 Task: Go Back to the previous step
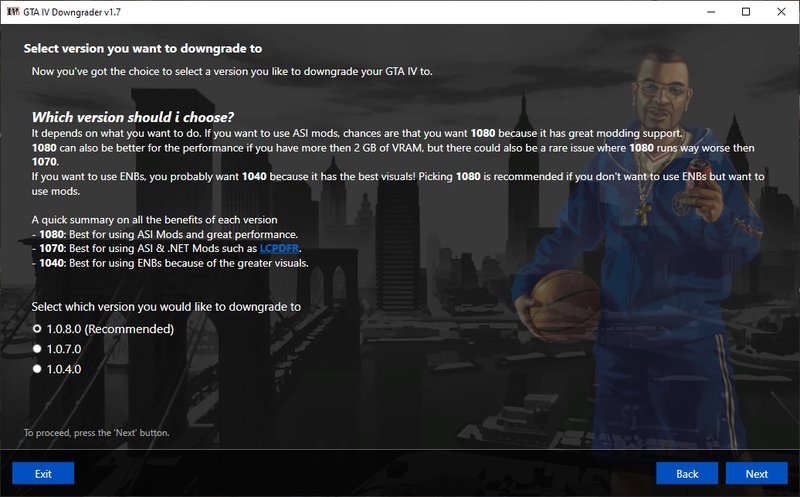click(x=687, y=474)
